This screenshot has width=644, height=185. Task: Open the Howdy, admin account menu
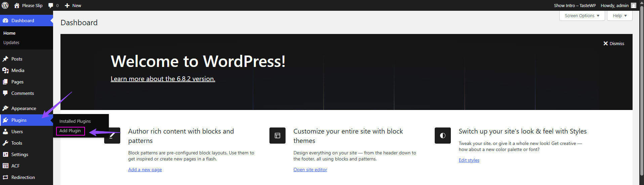coord(618,5)
